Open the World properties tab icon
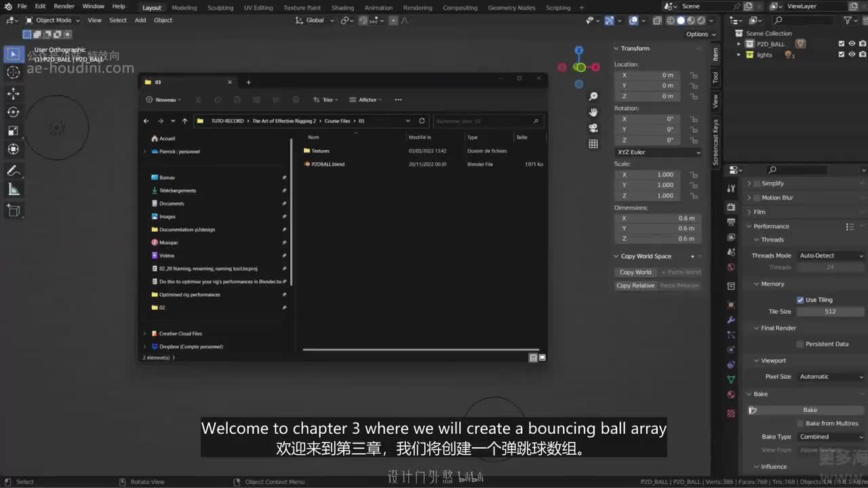Viewport: 868px width, 488px height. pos(731,267)
